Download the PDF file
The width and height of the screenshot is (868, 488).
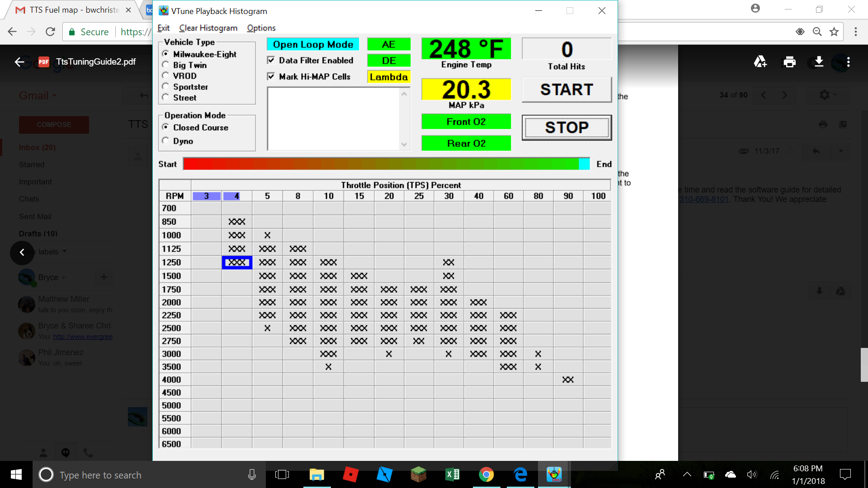pyautogui.click(x=819, y=62)
